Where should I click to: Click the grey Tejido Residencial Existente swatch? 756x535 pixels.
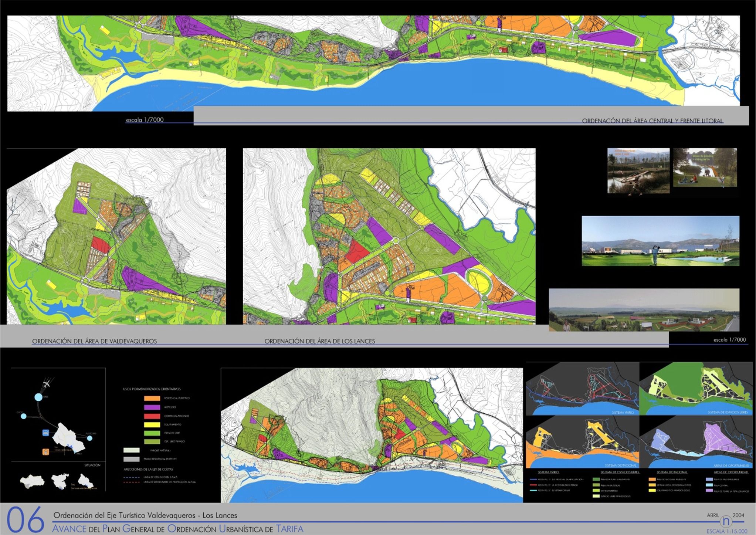pos(131,459)
